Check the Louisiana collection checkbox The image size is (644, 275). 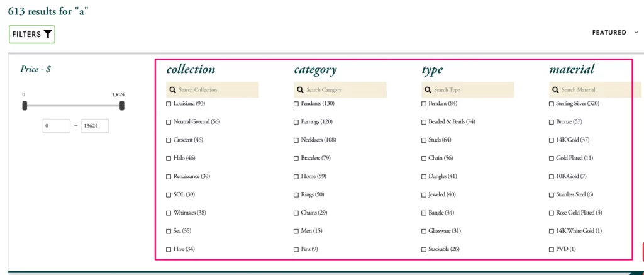pos(169,103)
